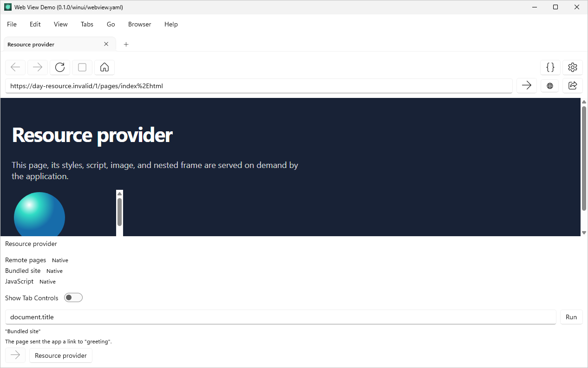Click the Web View Demo app icon
The width and height of the screenshot is (588, 368).
coord(8,7)
